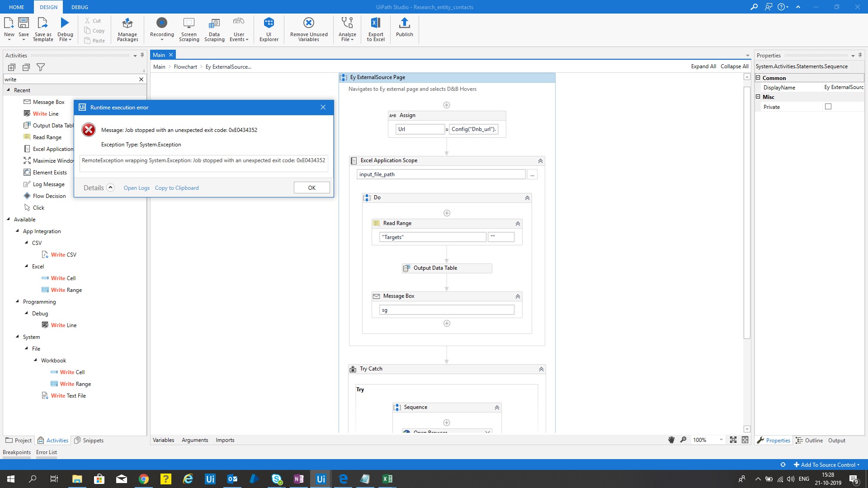Image resolution: width=868 pixels, height=488 pixels.
Task: Open Excel from taskbar
Action: (387, 479)
